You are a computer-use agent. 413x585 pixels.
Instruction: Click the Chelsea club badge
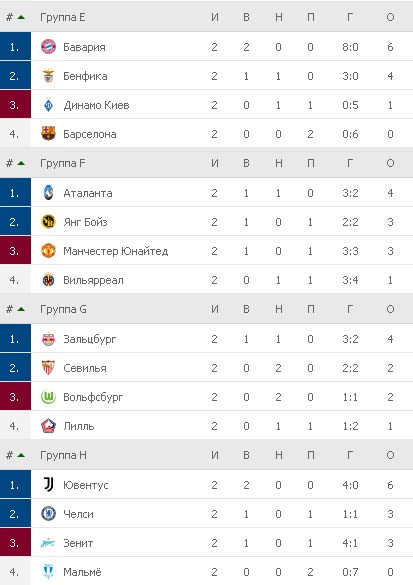[49, 514]
